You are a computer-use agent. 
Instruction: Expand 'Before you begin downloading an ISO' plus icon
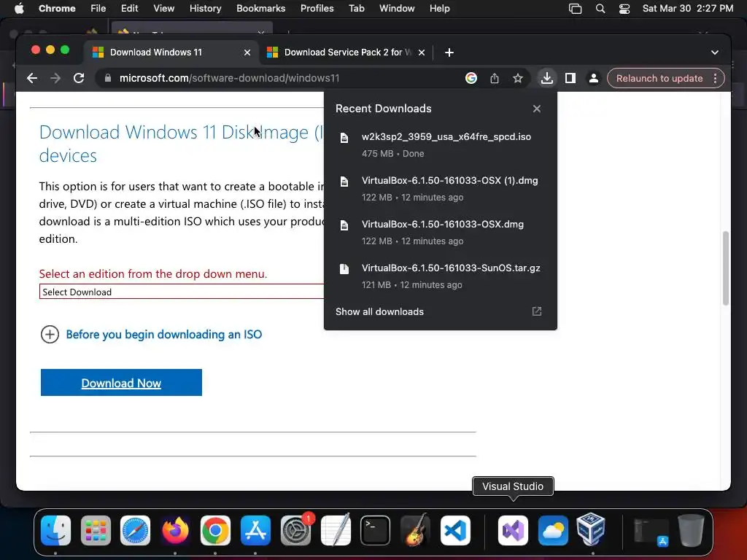pyautogui.click(x=50, y=334)
